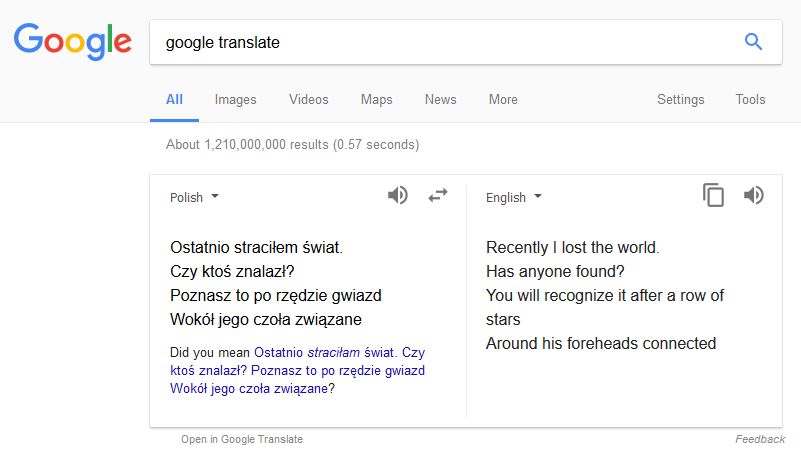Click the blue search magnifier icon

pos(753,42)
